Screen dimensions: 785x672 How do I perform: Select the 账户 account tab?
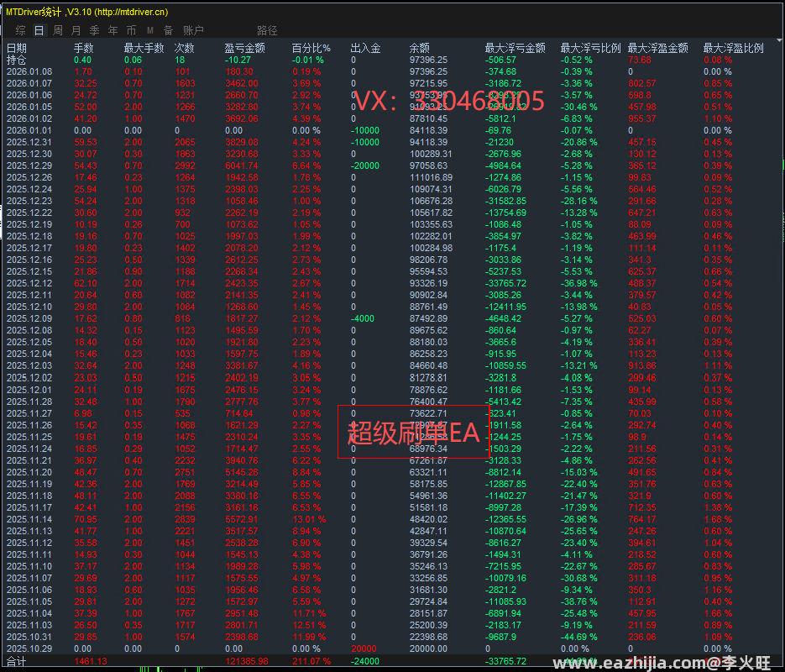[193, 30]
